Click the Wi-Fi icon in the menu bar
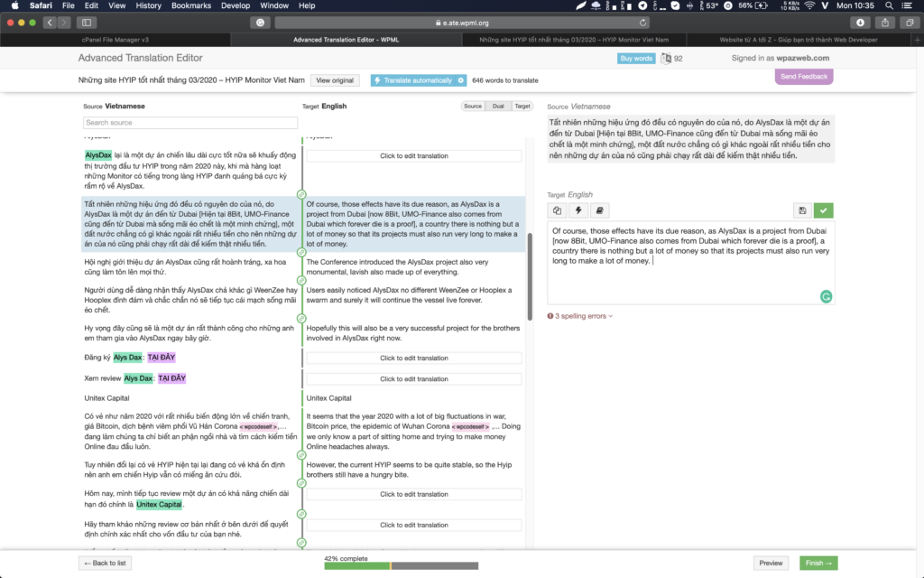The height and width of the screenshot is (578, 924). tap(809, 5)
